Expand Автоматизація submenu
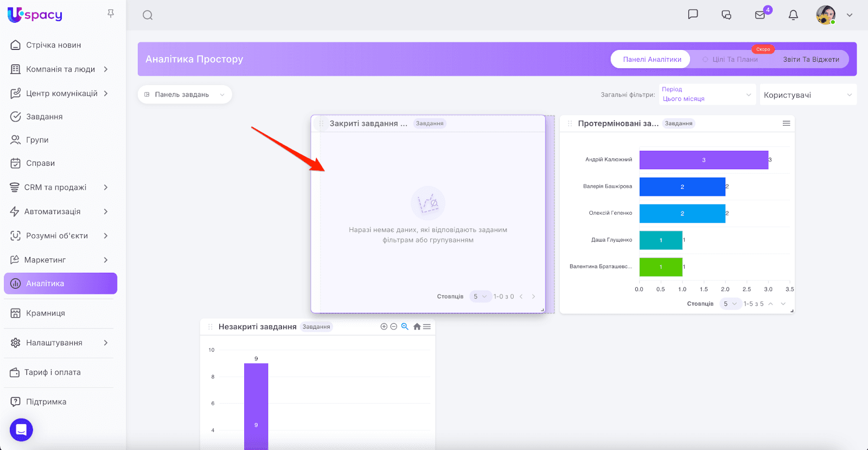 coord(106,211)
